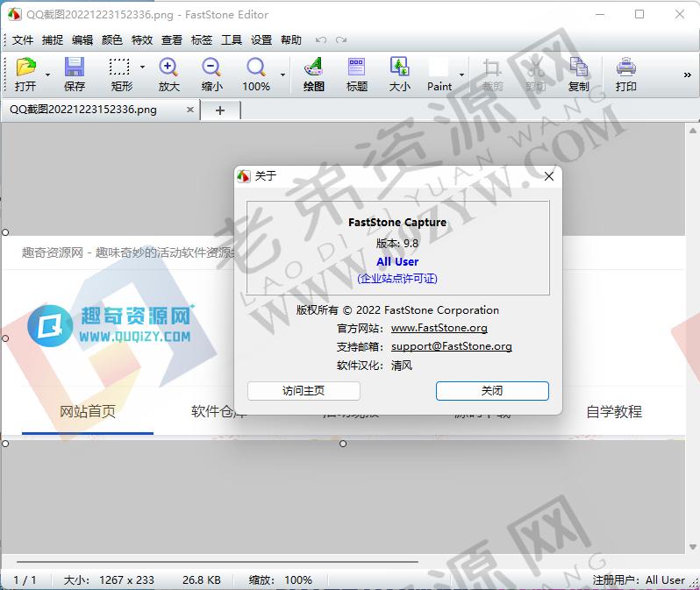Click the support@FastStone.org email link
Image resolution: width=700 pixels, height=590 pixels.
click(x=452, y=346)
